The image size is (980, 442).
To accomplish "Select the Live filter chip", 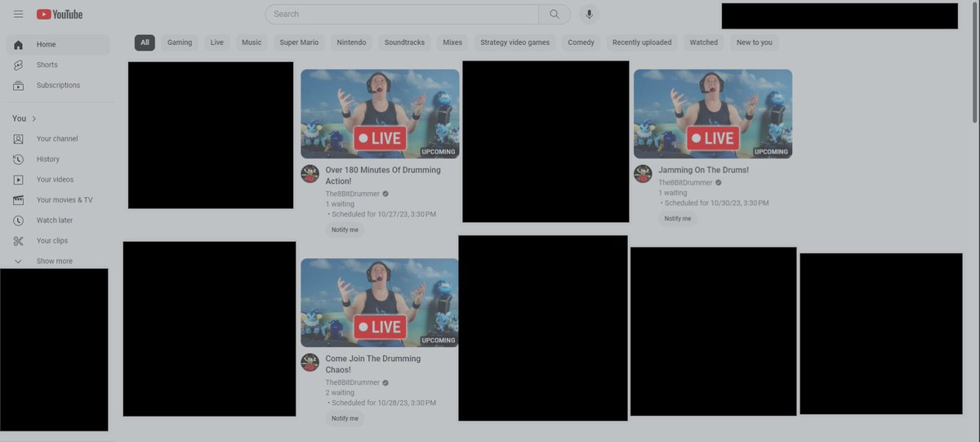I will (x=216, y=42).
